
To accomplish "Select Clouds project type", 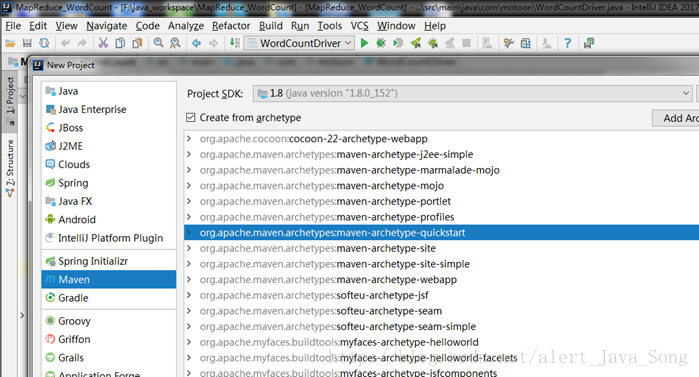I will [x=109, y=164].
